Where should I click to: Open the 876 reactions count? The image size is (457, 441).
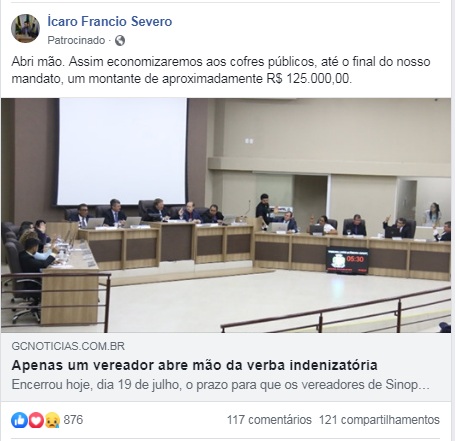coord(73,420)
